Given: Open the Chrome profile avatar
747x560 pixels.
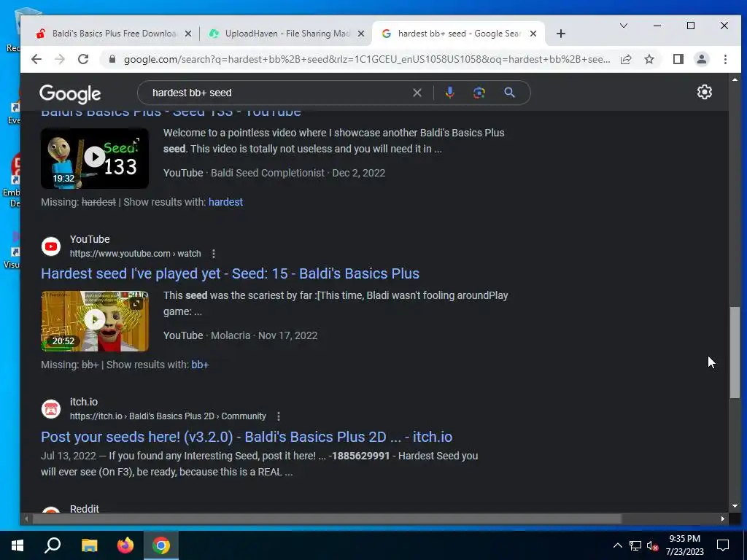Looking at the screenshot, I should click(x=702, y=59).
